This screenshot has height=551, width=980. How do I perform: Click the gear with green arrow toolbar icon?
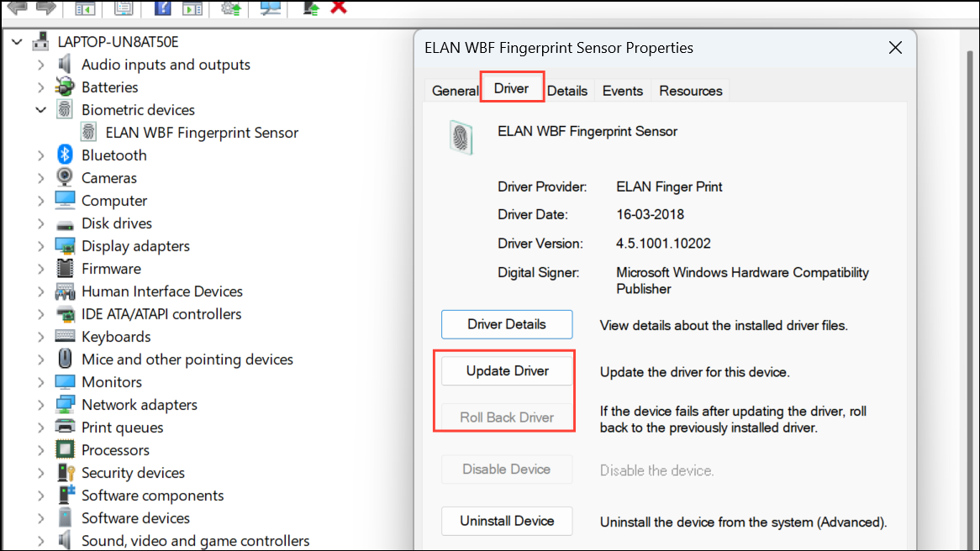tap(230, 8)
